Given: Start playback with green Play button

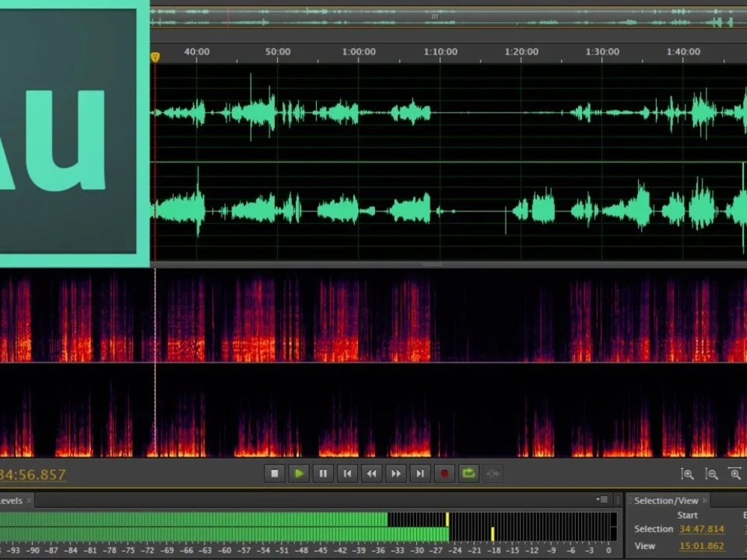Looking at the screenshot, I should pos(299,473).
